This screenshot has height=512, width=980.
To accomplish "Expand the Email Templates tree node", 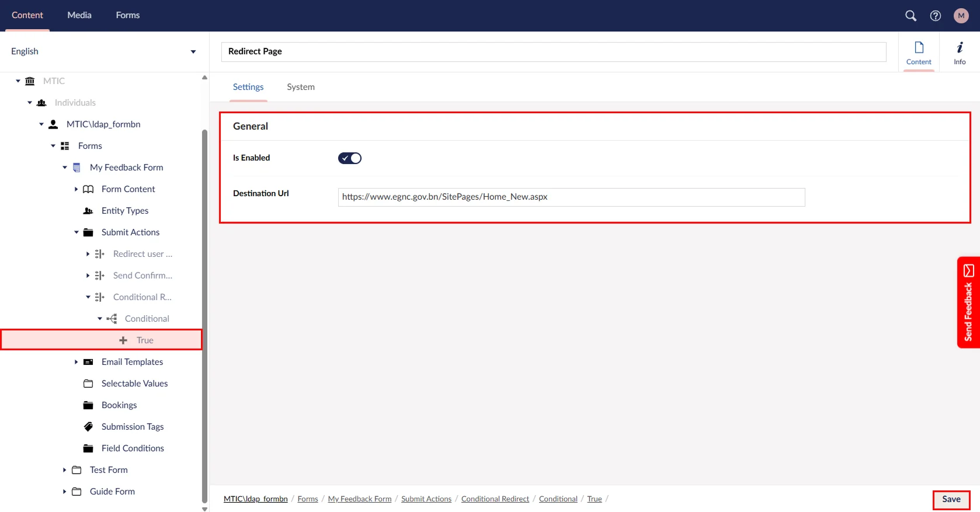I will tap(77, 362).
